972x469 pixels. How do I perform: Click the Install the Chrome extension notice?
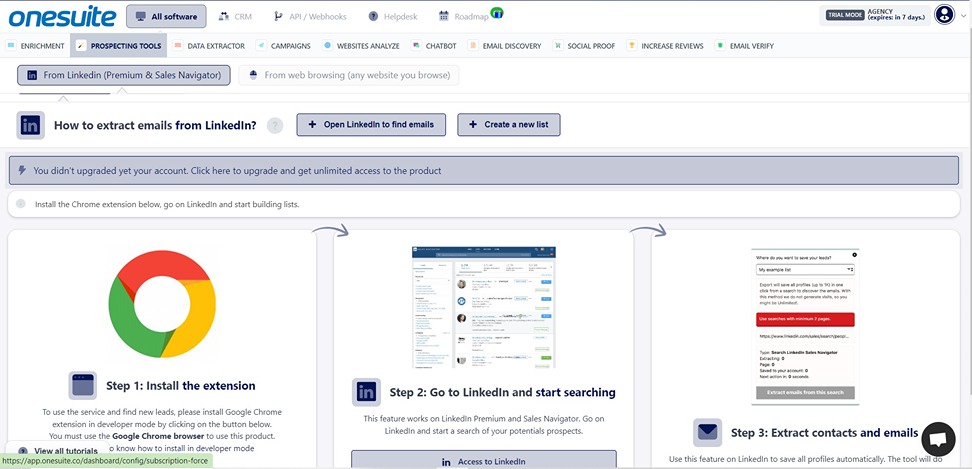click(x=484, y=204)
